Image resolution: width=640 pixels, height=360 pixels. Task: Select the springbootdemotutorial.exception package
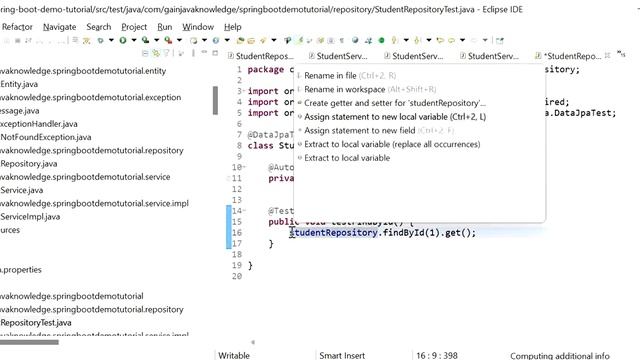coord(90,97)
